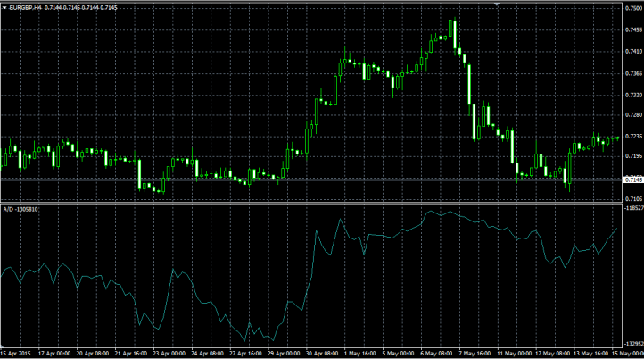Select the 1 May 16:00 time label
Screen dimensions: 644x359
359,353
